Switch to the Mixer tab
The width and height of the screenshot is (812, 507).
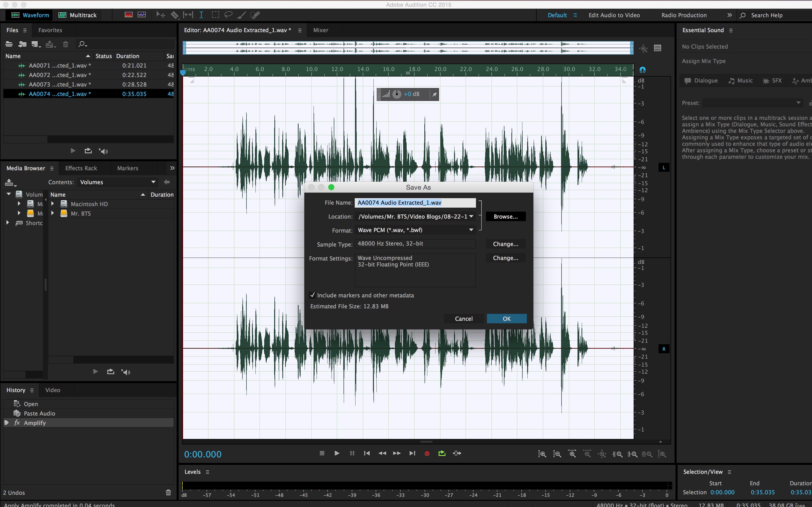(x=321, y=30)
